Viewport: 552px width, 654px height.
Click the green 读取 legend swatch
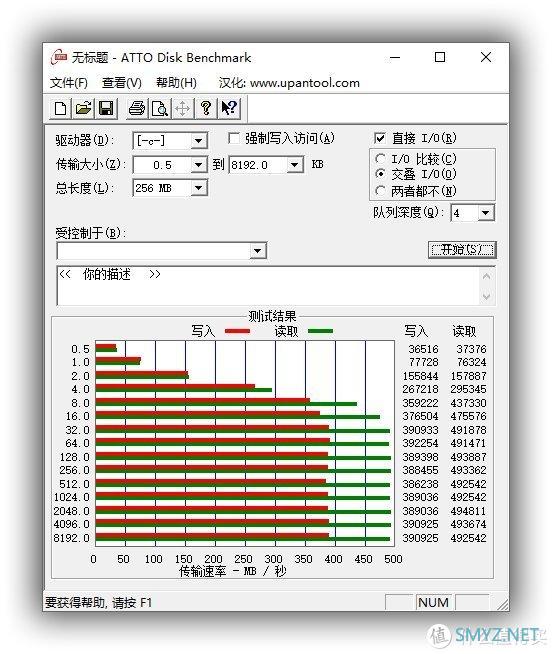coord(320,331)
